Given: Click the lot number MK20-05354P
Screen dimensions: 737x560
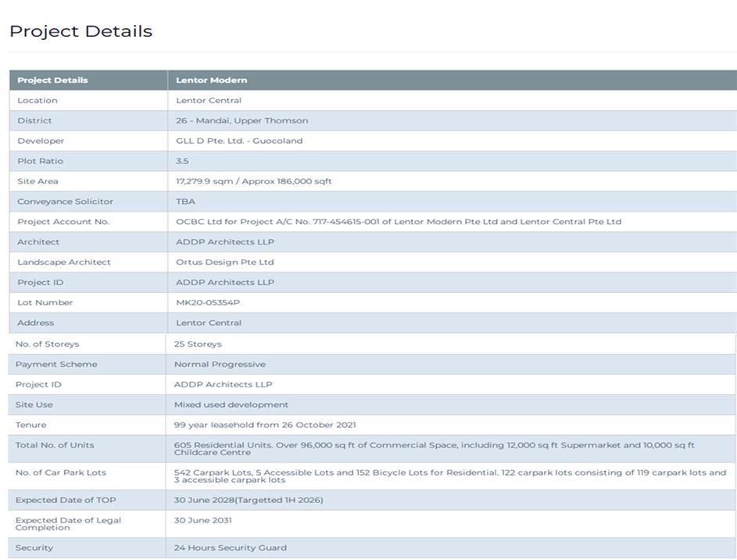Looking at the screenshot, I should [x=208, y=303].
